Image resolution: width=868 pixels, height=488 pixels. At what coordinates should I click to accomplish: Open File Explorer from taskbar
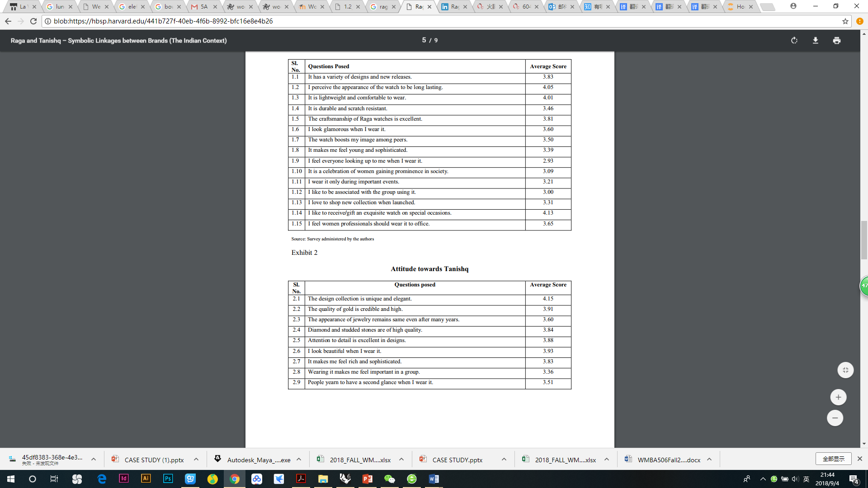[x=323, y=479]
